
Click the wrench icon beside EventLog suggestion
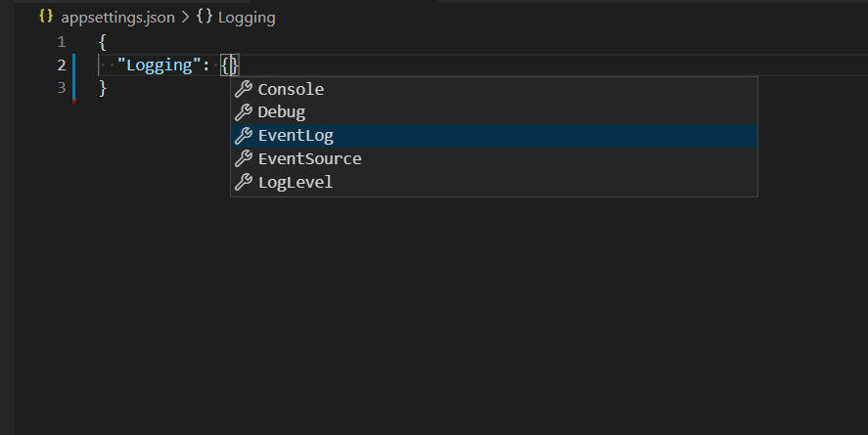click(244, 136)
